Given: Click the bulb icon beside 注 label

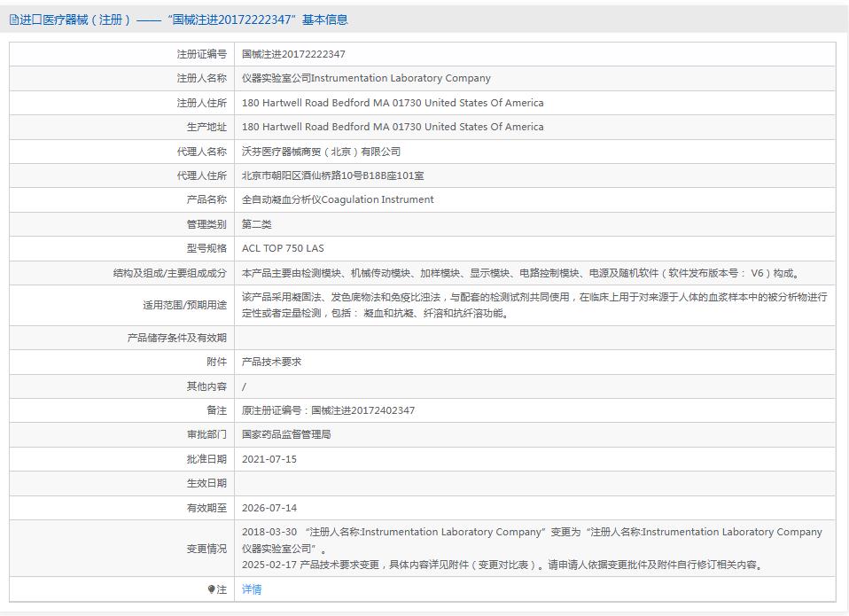Looking at the screenshot, I should tap(211, 589).
